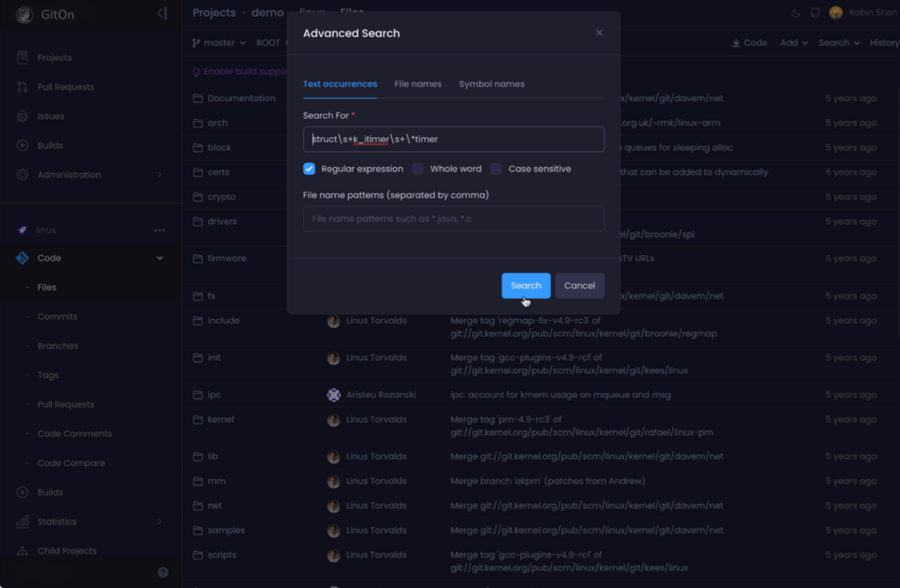900x588 pixels.
Task: Open the top Builds sidebar item
Action: (50, 145)
